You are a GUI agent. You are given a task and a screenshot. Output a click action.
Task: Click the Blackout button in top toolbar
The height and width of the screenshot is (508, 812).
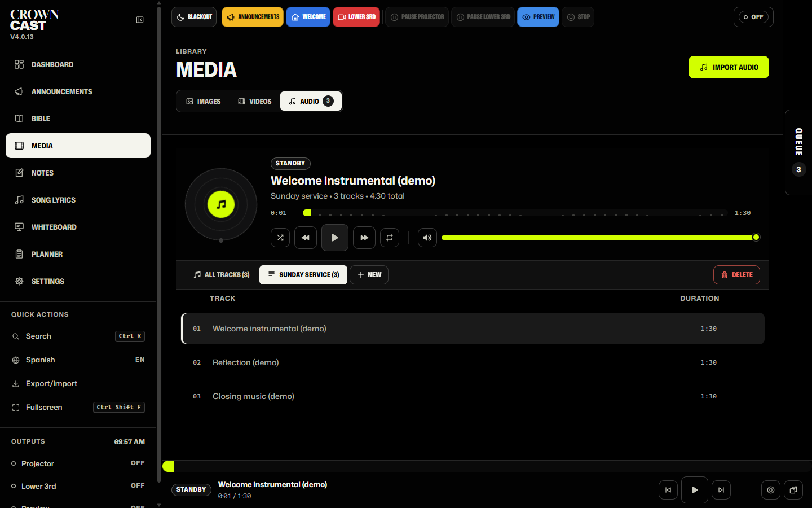point(195,17)
